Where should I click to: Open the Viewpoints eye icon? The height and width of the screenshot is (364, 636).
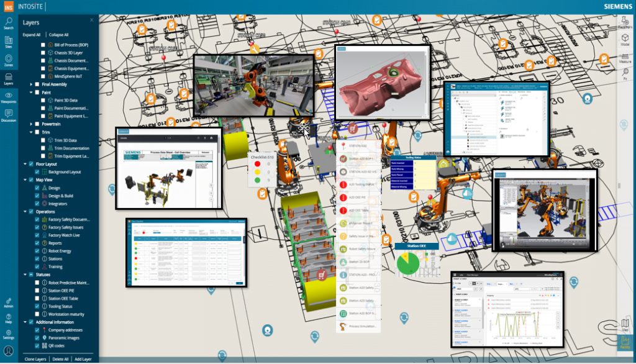click(x=9, y=98)
